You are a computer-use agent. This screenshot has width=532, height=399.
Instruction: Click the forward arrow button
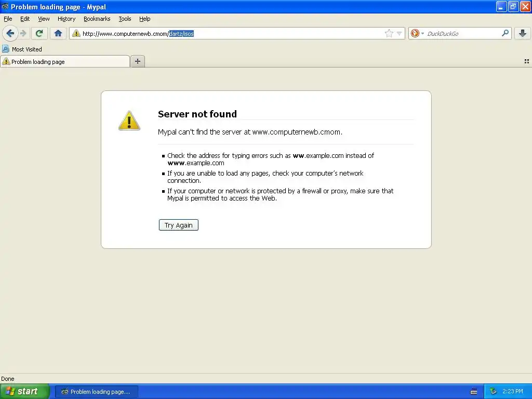[x=23, y=33]
